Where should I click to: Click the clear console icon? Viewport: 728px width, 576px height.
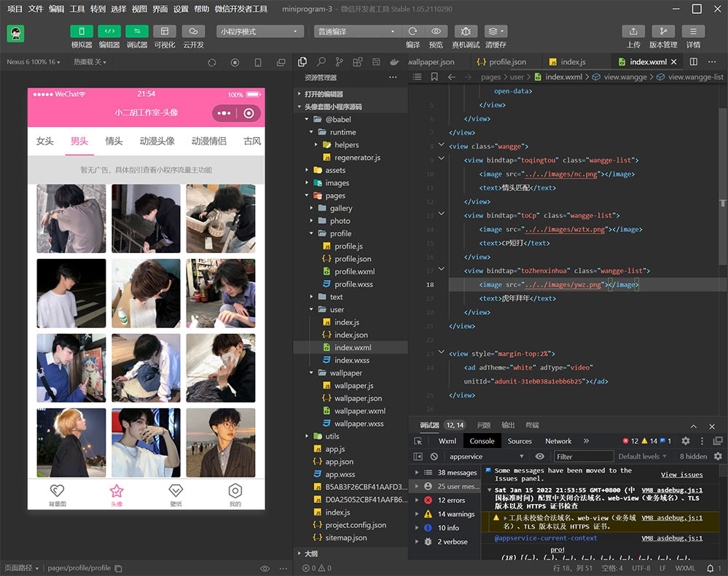tap(434, 456)
